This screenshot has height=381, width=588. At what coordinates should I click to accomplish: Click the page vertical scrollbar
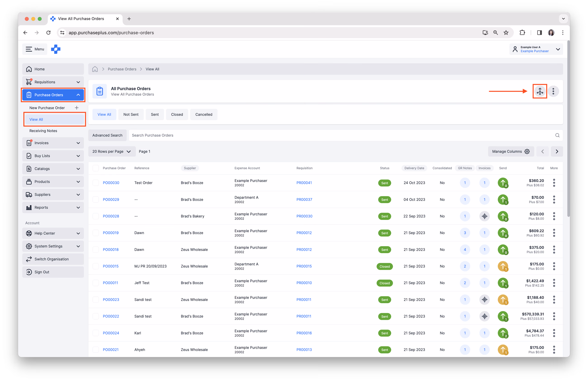click(x=568, y=129)
